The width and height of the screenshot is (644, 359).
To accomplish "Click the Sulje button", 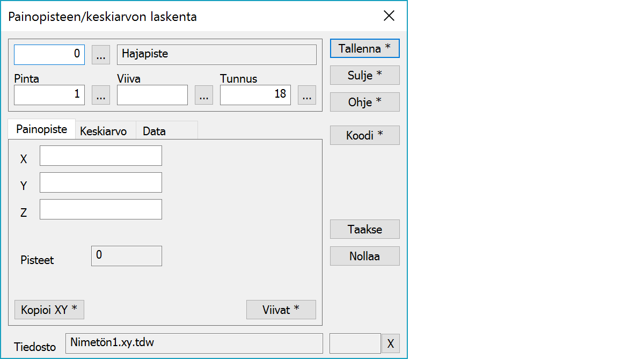I will [364, 75].
